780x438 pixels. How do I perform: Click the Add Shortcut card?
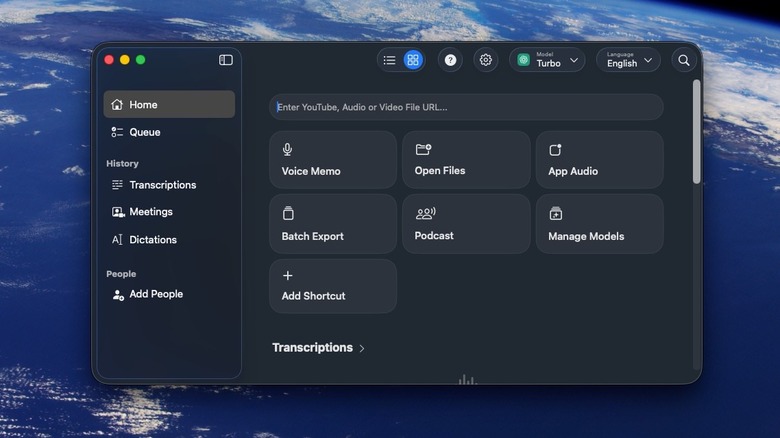(x=333, y=286)
